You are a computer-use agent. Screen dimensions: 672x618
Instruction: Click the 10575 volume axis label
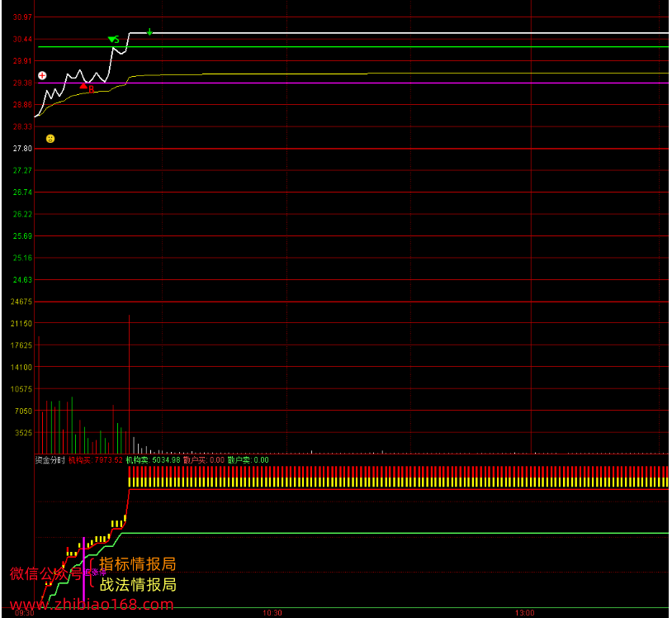tap(21, 389)
